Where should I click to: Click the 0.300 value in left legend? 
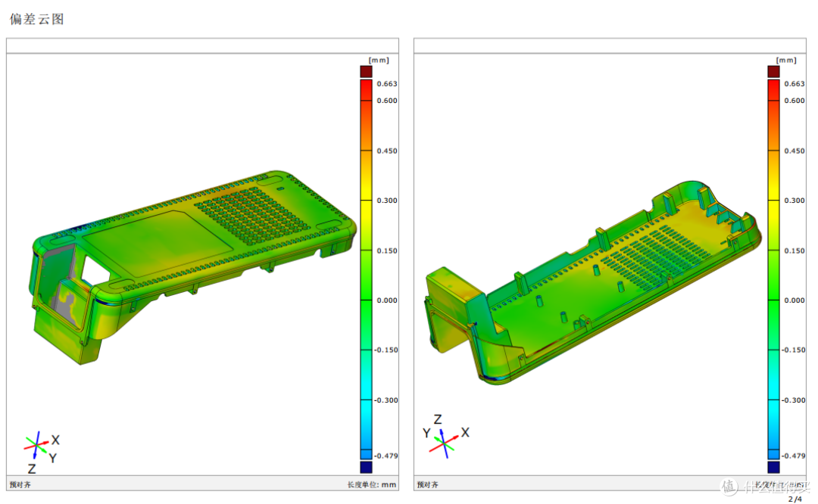[386, 200]
